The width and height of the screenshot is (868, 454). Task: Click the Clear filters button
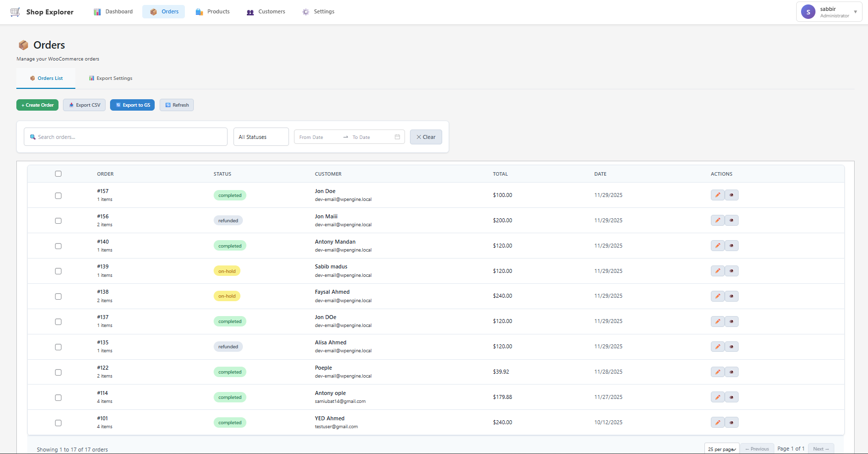[x=426, y=137]
